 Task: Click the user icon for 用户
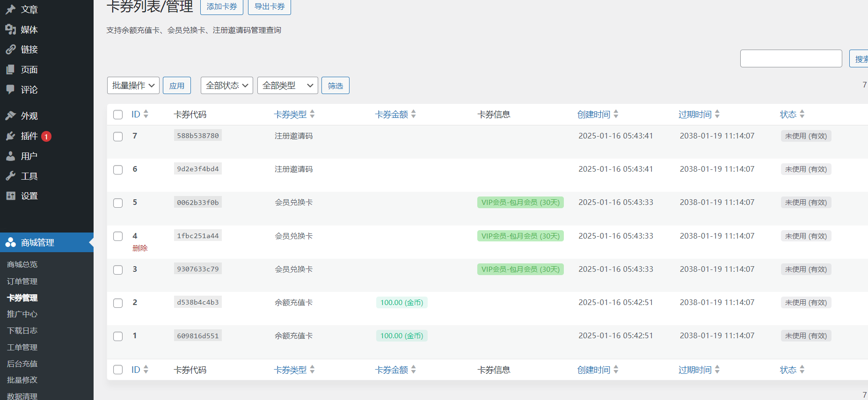tap(10, 156)
